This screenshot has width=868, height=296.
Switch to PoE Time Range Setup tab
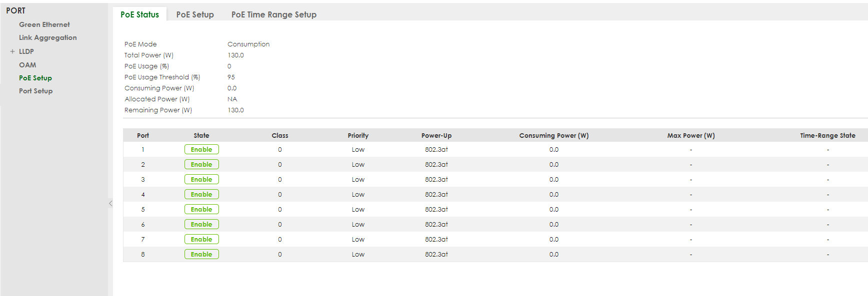click(273, 14)
